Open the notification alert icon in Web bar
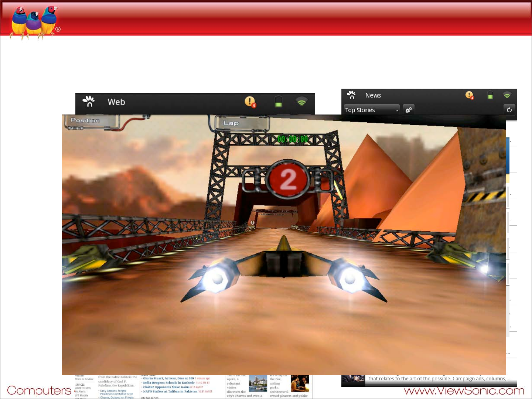 (250, 102)
